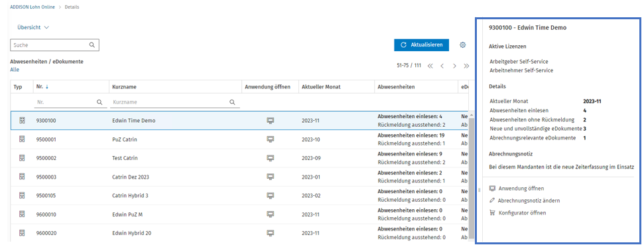644x247 pixels.
Task: Click Alle filter under Abwesenheiten / eDokumente
Action: pyautogui.click(x=15, y=70)
